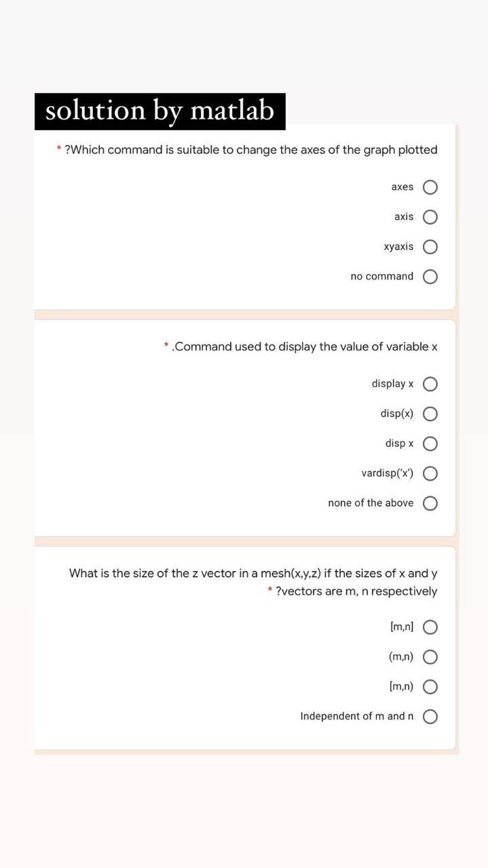The height and width of the screenshot is (868, 488).
Task: Choose "axis" as the answer
Action: 430,216
